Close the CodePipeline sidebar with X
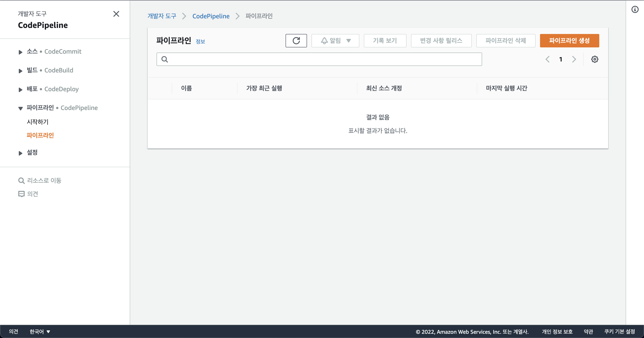The height and width of the screenshot is (338, 644). 116,14
